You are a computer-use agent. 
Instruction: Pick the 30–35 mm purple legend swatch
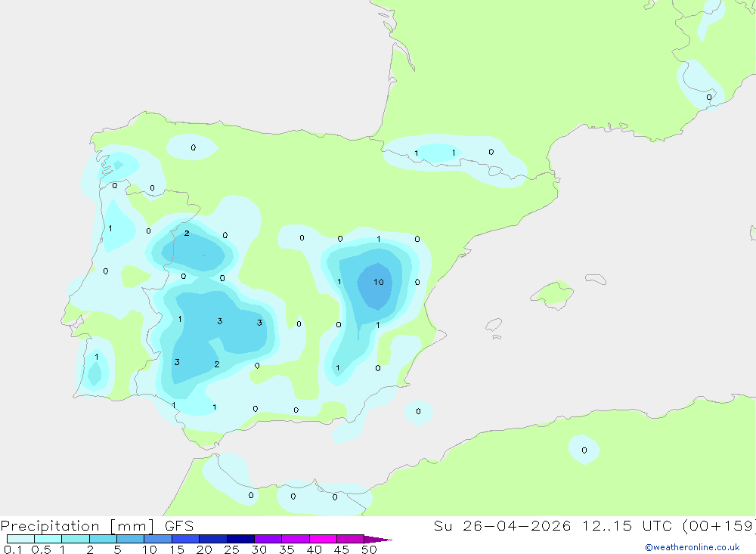tap(268, 539)
